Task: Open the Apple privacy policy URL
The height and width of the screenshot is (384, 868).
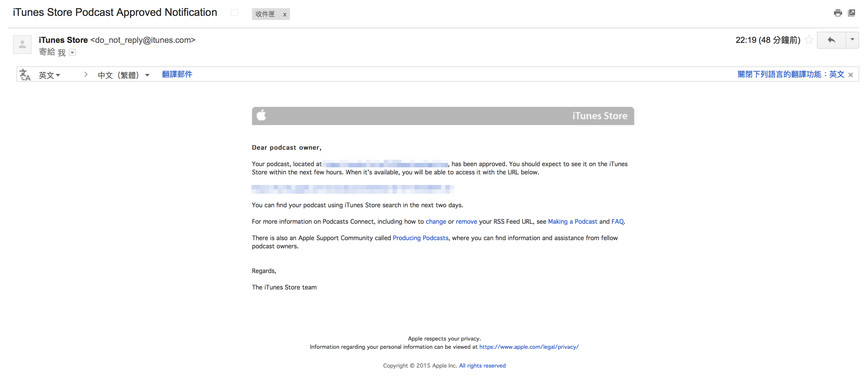Action: coord(529,347)
